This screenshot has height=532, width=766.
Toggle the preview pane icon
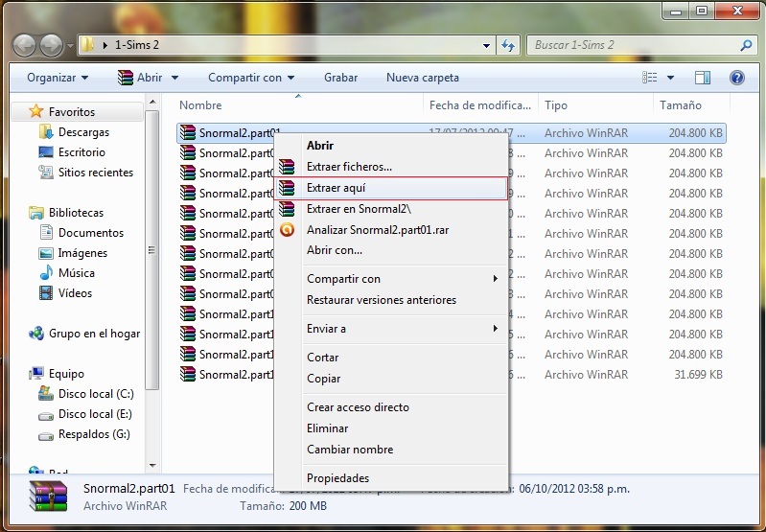coord(703,78)
